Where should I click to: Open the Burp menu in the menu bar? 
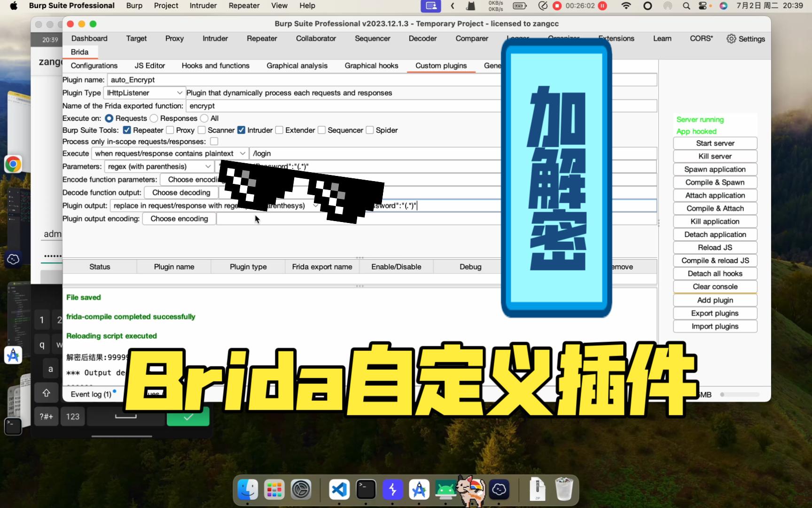(x=134, y=6)
